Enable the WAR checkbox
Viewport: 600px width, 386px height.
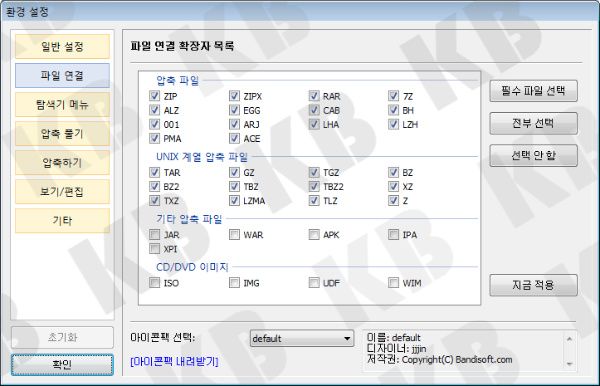234,234
